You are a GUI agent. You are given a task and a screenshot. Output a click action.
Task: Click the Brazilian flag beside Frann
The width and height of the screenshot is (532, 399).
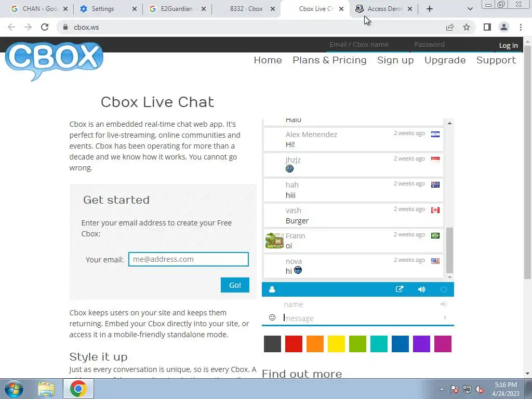coord(435,235)
